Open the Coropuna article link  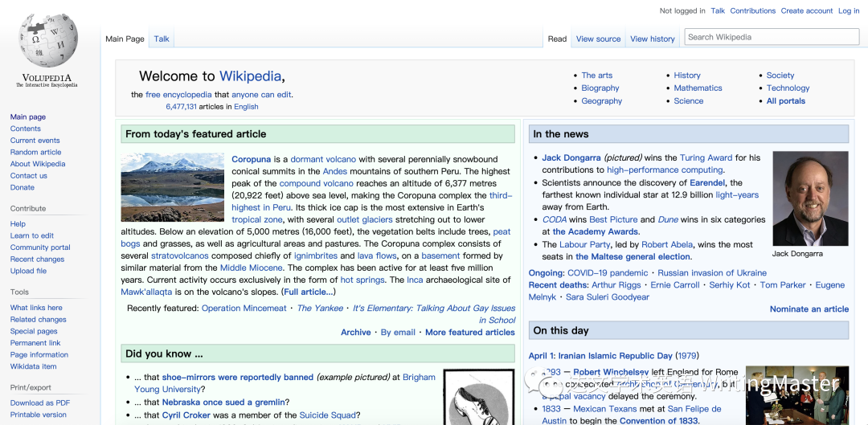coord(252,159)
